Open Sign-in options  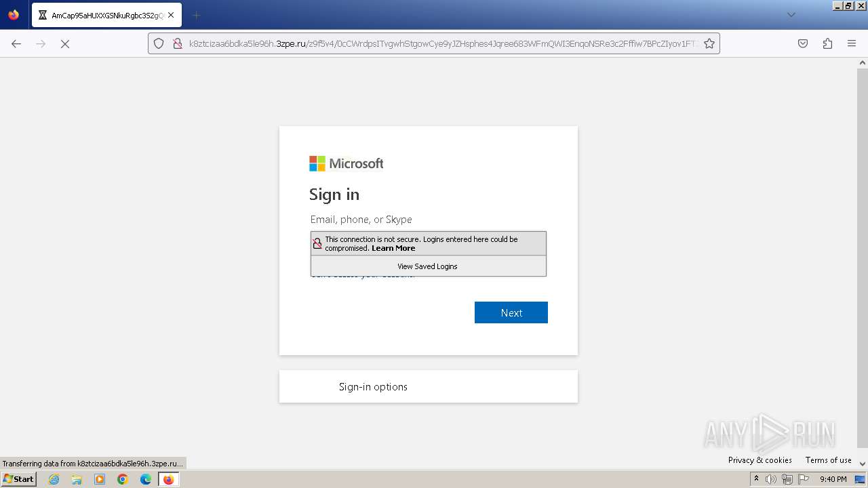click(429, 386)
